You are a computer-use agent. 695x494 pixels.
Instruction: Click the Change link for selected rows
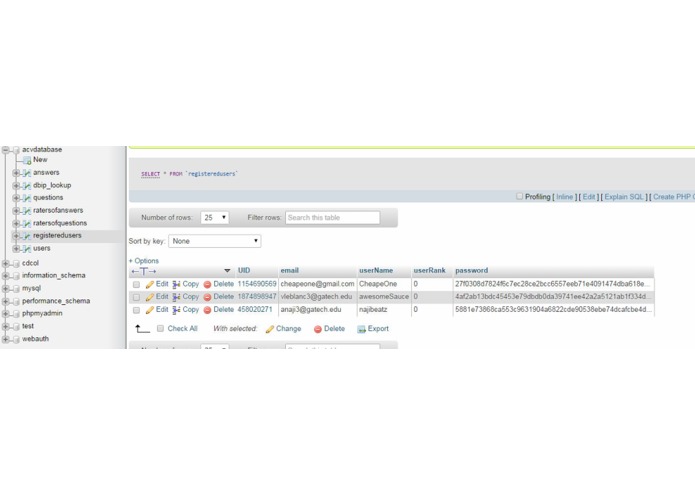coord(289,329)
